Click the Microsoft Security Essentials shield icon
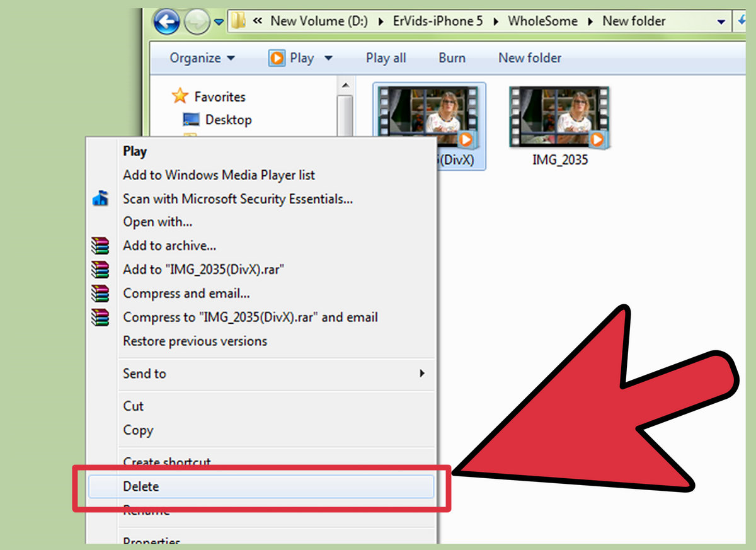 (x=100, y=198)
